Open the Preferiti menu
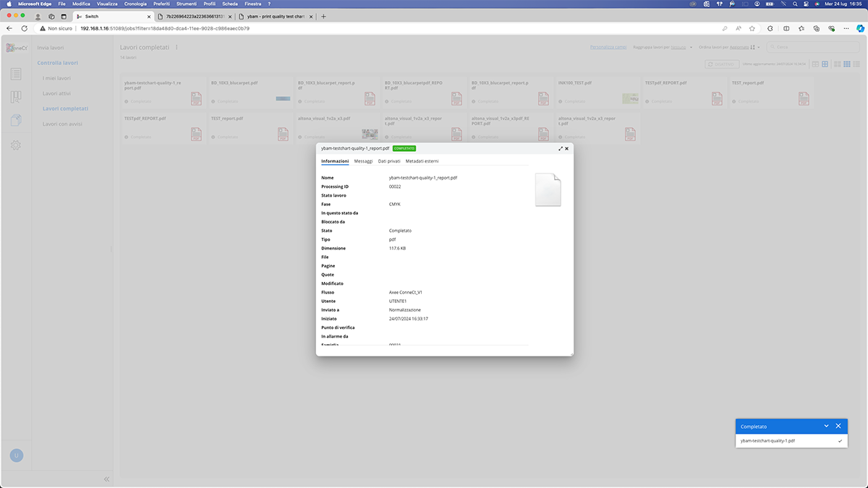This screenshot has width=868, height=488. click(x=161, y=4)
